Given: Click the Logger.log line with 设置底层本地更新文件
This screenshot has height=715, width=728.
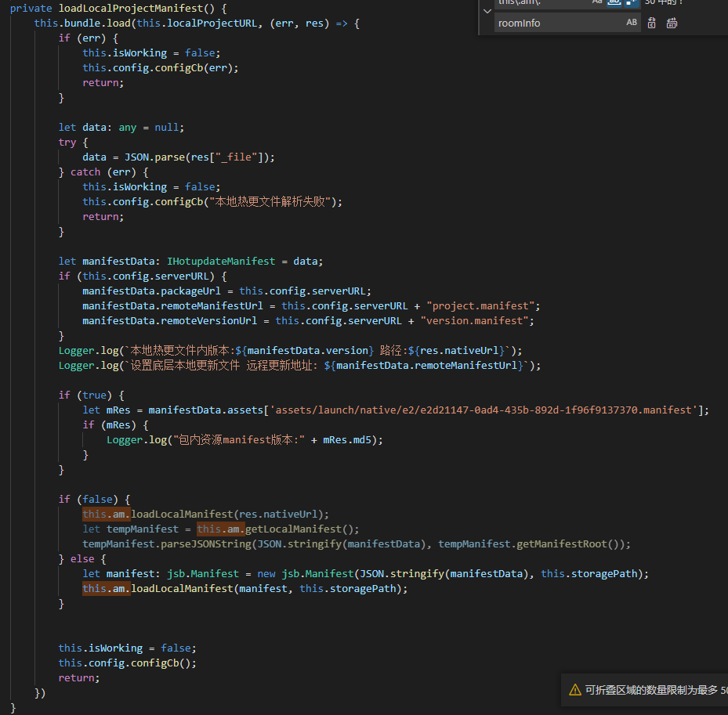Looking at the screenshot, I should click(x=299, y=365).
